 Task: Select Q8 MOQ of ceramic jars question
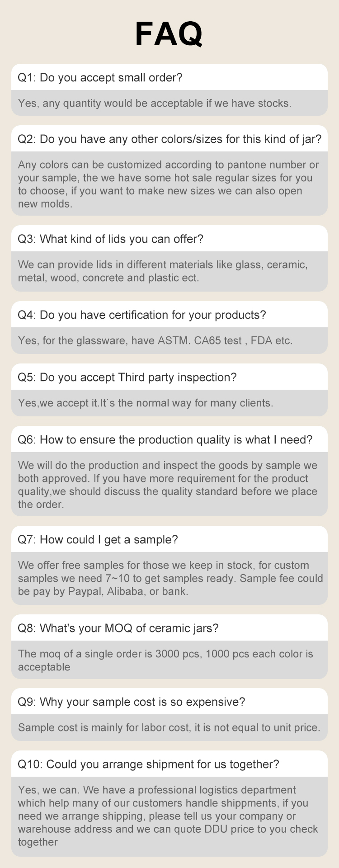coord(118,628)
